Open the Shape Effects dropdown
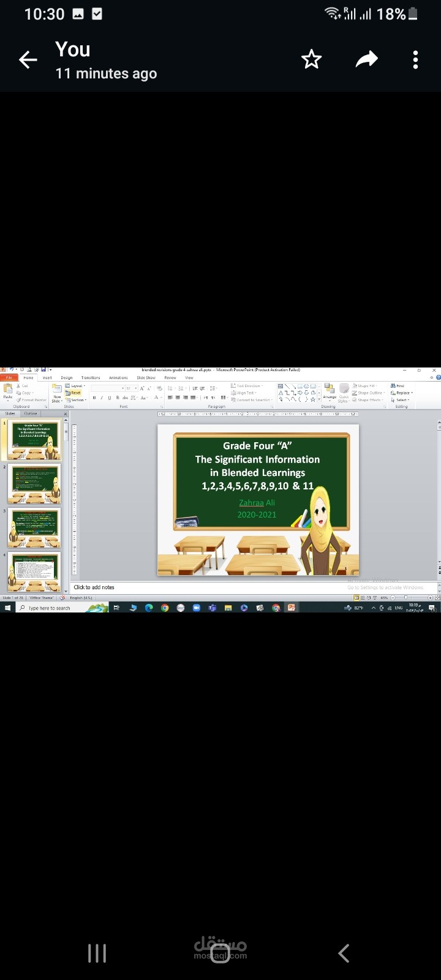This screenshot has height=980, width=441. (367, 400)
